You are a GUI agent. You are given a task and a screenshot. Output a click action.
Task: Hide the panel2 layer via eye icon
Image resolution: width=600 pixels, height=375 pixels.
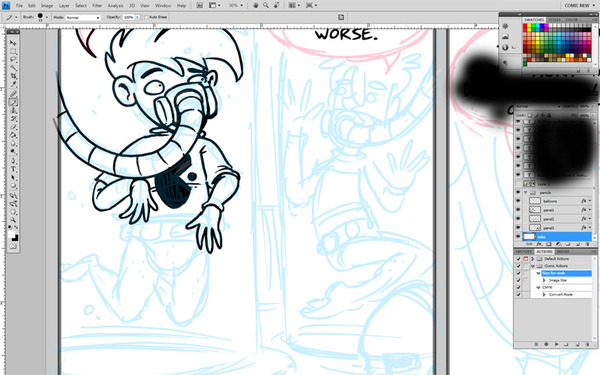pos(518,219)
